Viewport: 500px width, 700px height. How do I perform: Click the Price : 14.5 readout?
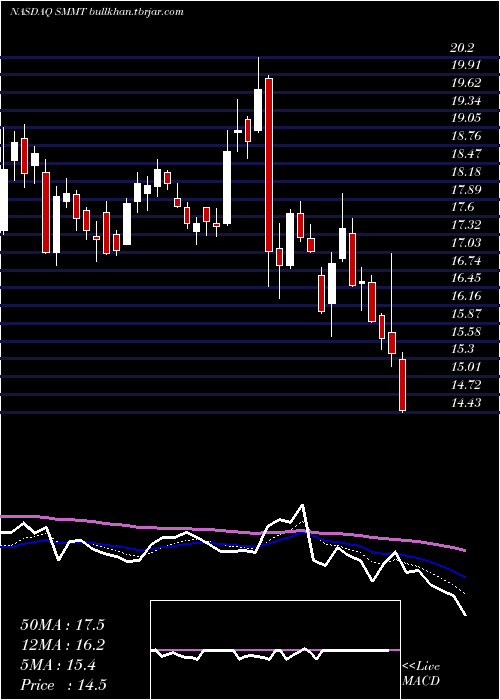coord(62,685)
